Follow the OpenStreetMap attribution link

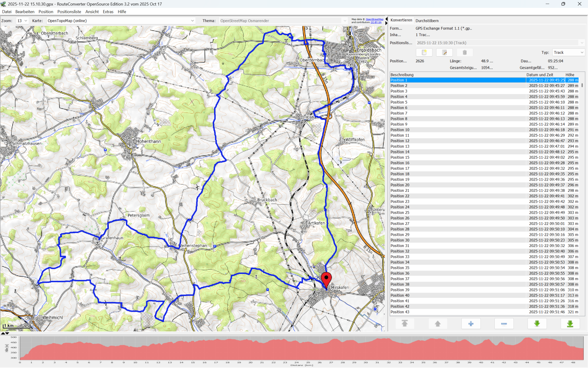[374, 19]
